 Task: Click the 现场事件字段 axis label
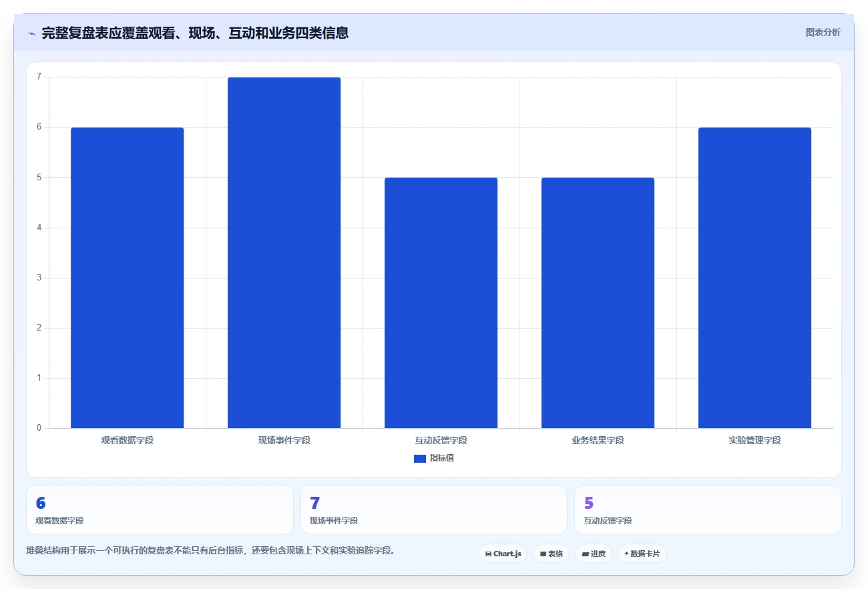coord(284,440)
